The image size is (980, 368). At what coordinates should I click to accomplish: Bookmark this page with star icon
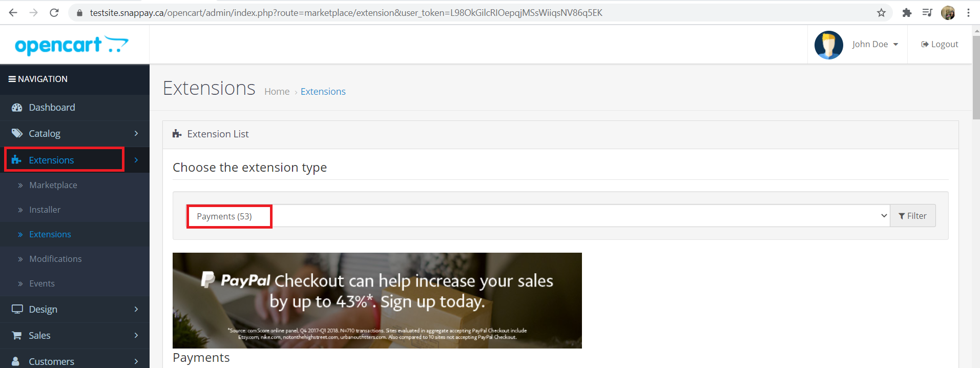[881, 13]
